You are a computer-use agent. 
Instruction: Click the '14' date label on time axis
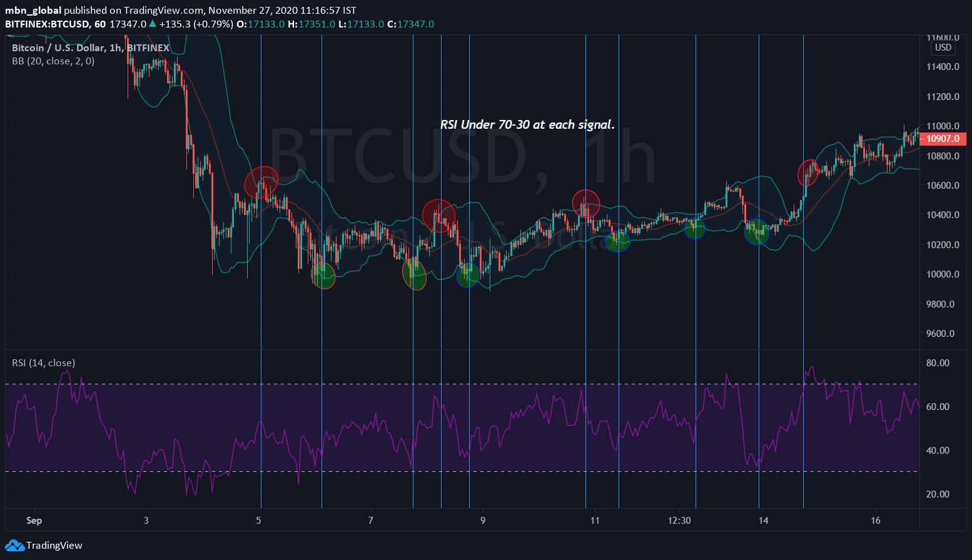(x=763, y=521)
